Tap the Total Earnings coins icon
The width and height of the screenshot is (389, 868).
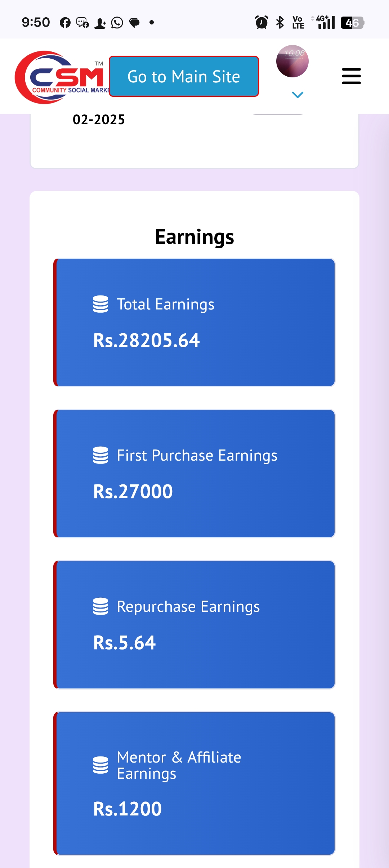click(x=100, y=304)
